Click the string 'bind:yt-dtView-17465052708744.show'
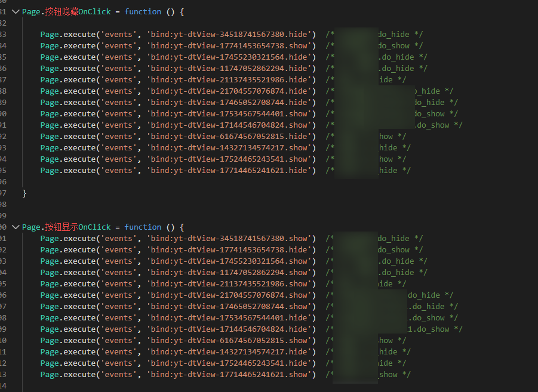The height and width of the screenshot is (392, 538). point(229,306)
